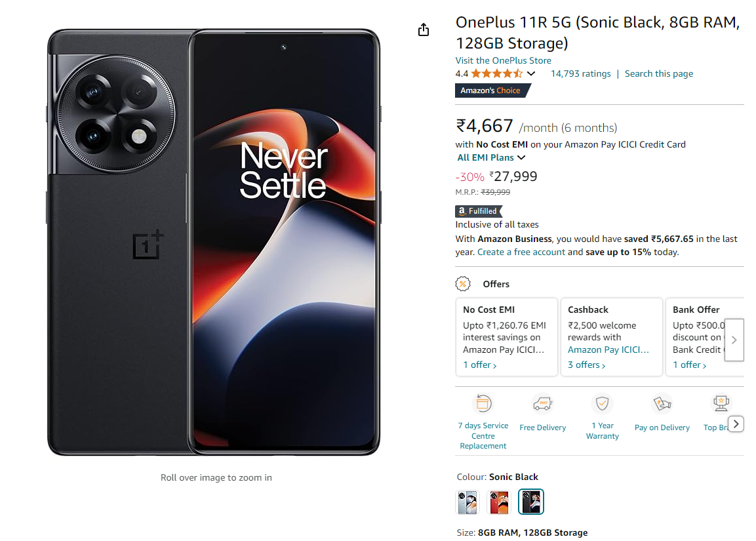Select the Sonic Black colour variant
Screen dimensions: 756x541
click(x=531, y=502)
